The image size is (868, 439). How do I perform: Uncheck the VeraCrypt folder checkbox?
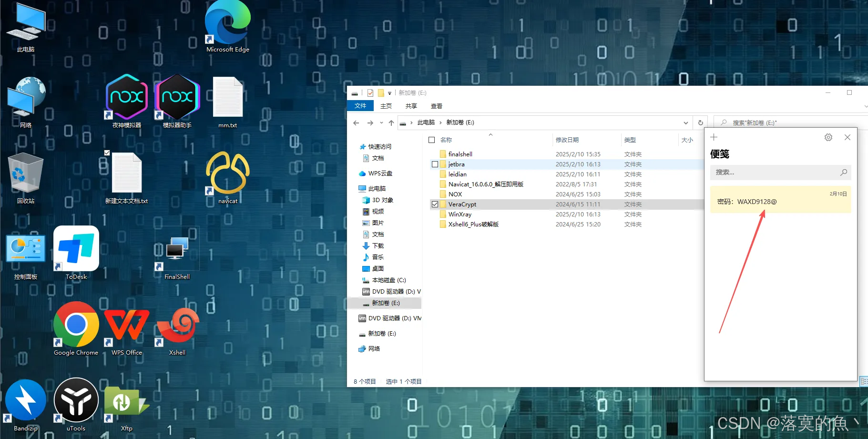(435, 204)
